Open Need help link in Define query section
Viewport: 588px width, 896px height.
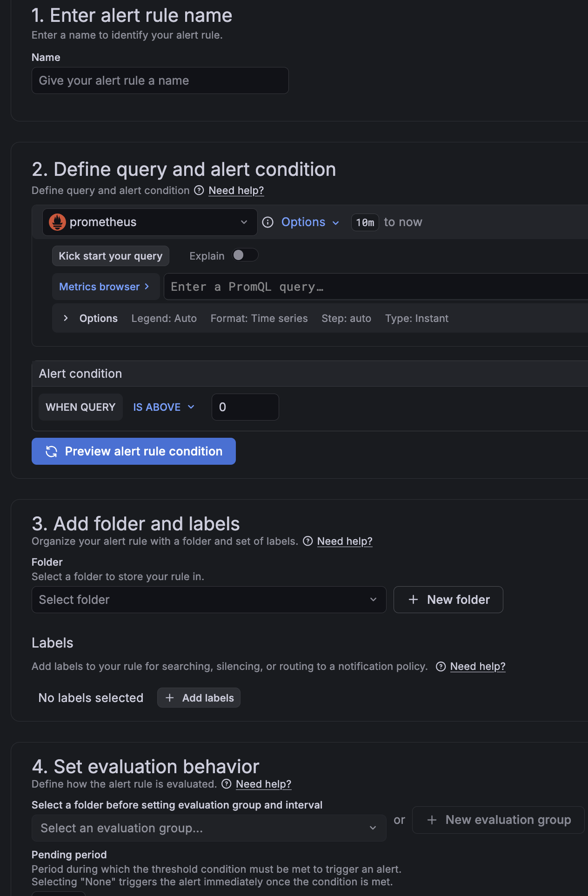click(236, 190)
